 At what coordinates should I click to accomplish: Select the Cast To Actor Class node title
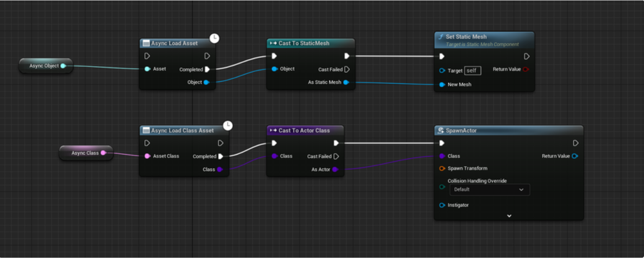(x=304, y=131)
